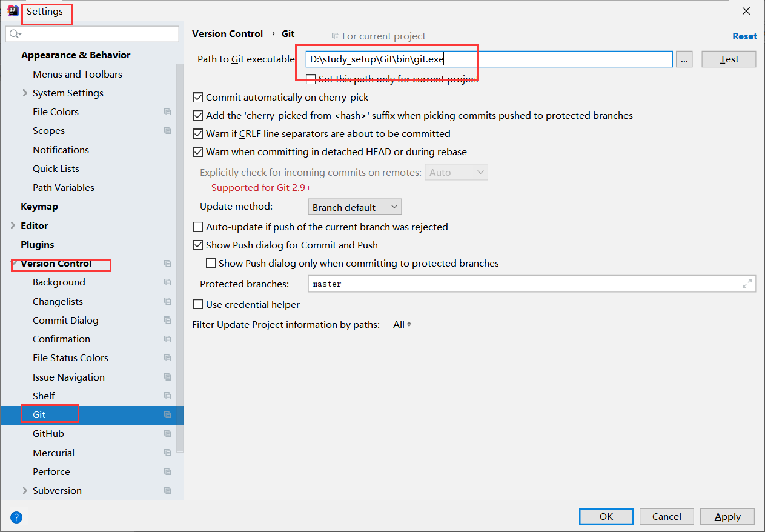Screen dimensions: 765x532
Task: Select Mercurial settings page
Action: tap(54, 453)
